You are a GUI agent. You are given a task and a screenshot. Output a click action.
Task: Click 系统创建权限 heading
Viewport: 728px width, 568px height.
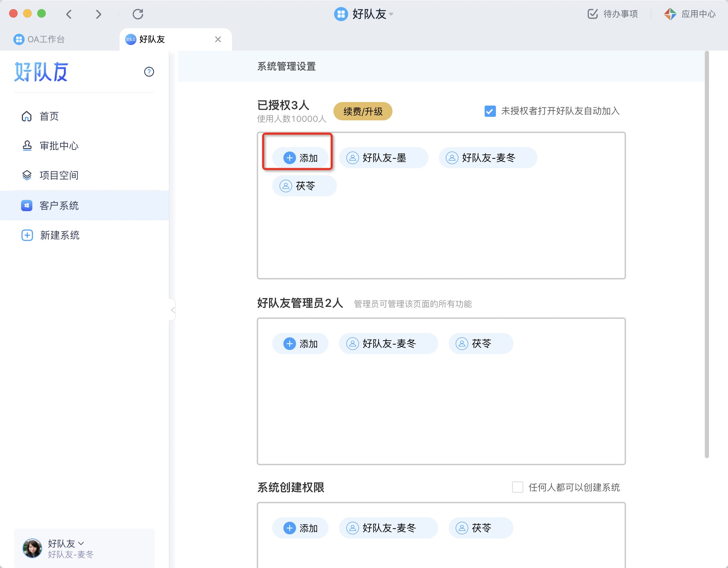tap(291, 487)
